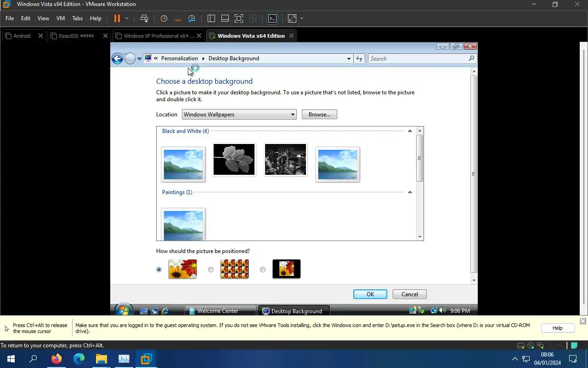The image size is (588, 368).
Task: Click VMware network adapter status icon
Action: (x=540, y=345)
